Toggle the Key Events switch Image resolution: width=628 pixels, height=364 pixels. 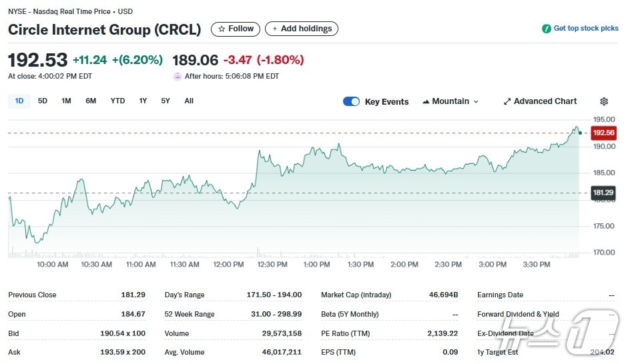(351, 101)
